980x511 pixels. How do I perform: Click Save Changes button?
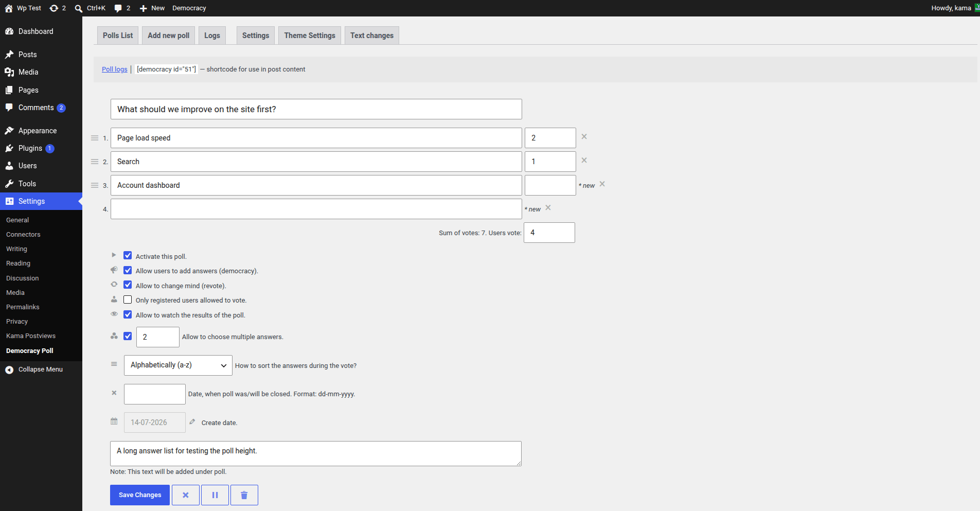[140, 495]
